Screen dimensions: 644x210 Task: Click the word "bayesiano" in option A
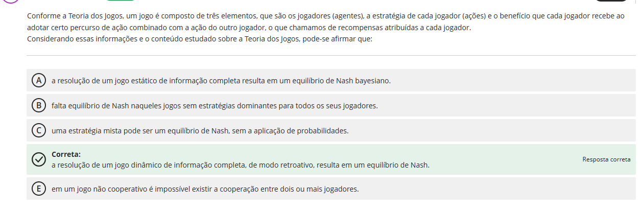(372, 81)
